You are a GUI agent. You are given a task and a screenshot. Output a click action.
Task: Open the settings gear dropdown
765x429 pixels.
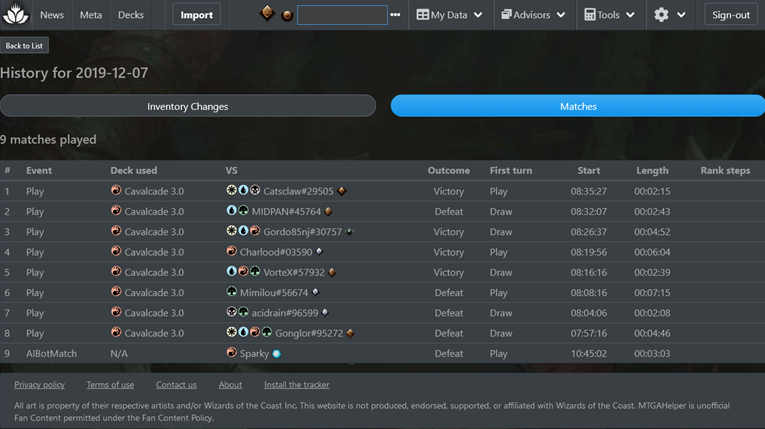coord(670,15)
